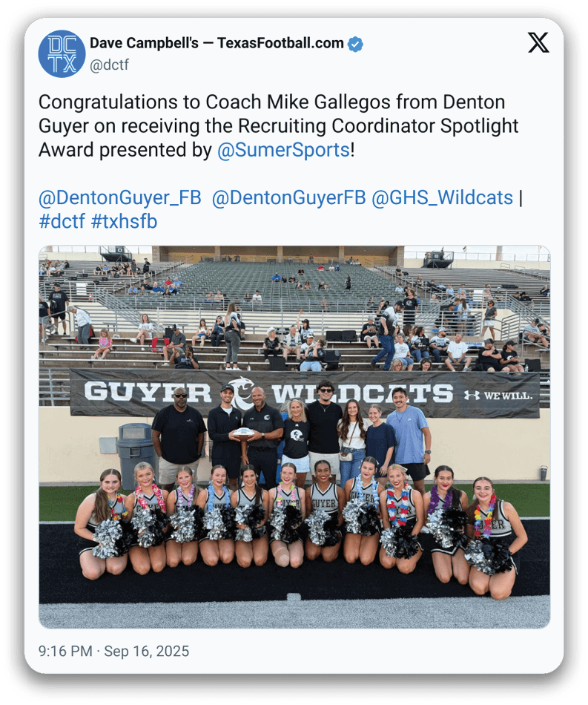Open the DCTX profile avatar
Viewport: 588px width, 705px height.
pyautogui.click(x=62, y=54)
